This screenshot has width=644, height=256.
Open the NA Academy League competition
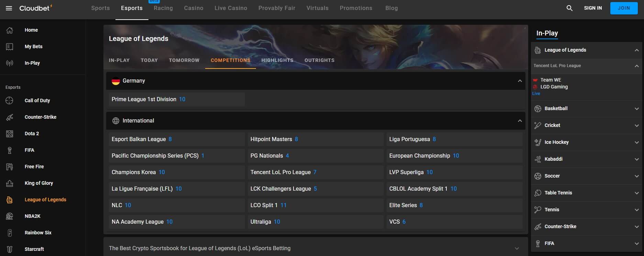pyautogui.click(x=177, y=222)
